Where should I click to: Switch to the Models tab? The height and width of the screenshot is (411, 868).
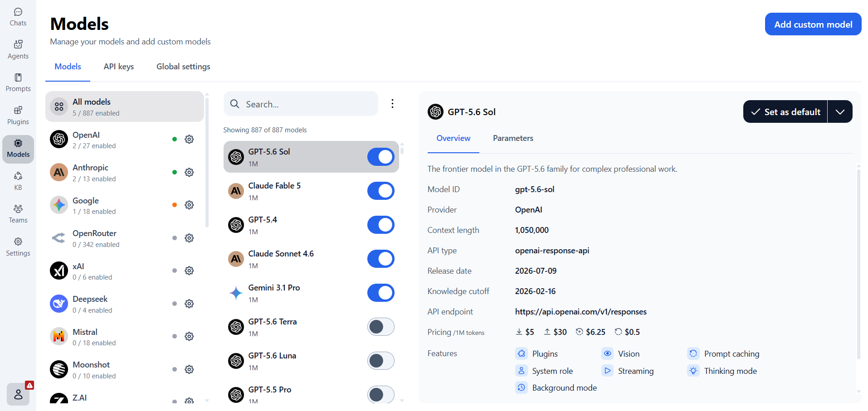pyautogui.click(x=68, y=67)
